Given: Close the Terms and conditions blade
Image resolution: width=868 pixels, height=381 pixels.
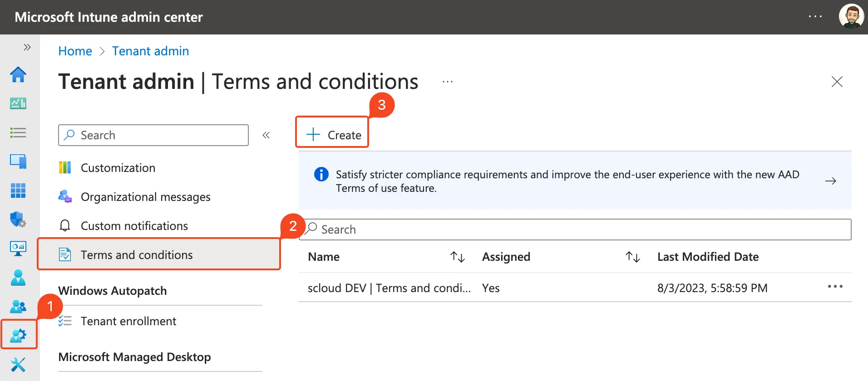Looking at the screenshot, I should (837, 82).
